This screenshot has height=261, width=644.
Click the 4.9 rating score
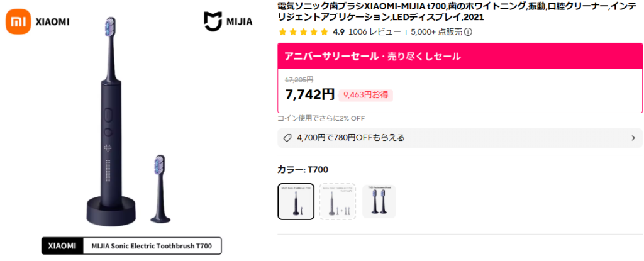338,32
